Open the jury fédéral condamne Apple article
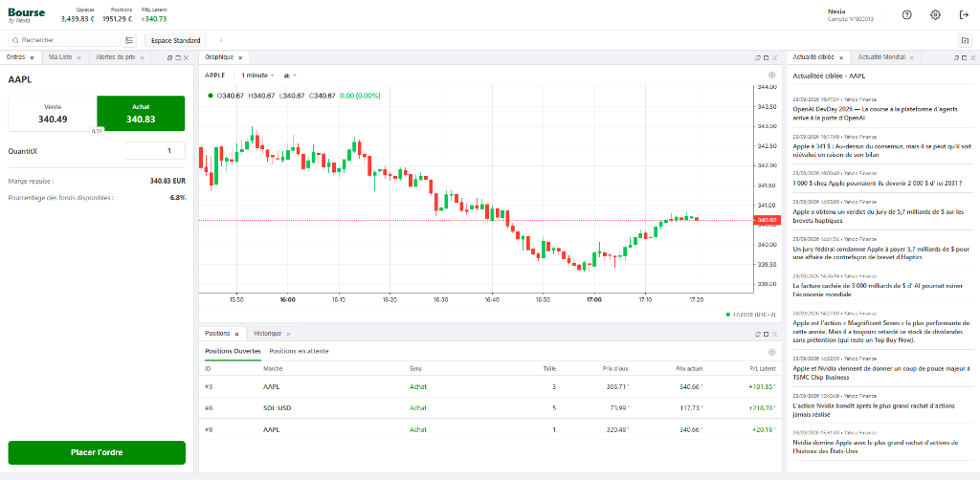 click(x=880, y=252)
